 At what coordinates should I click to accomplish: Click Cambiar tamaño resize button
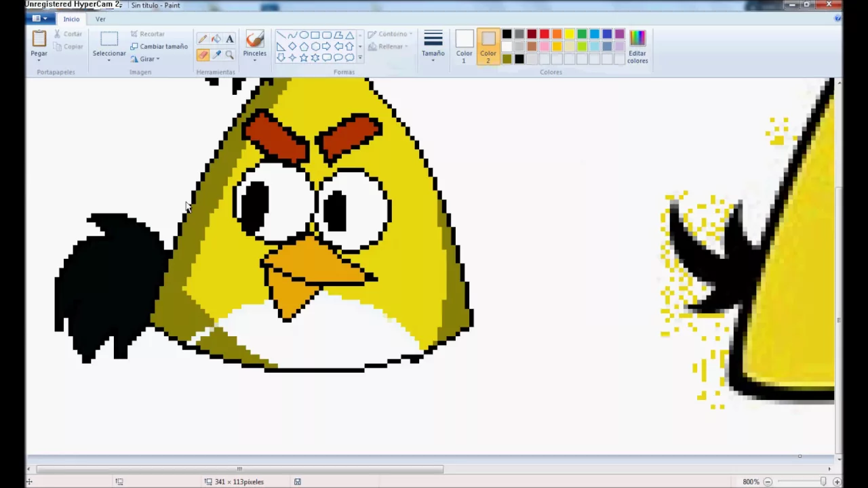159,47
